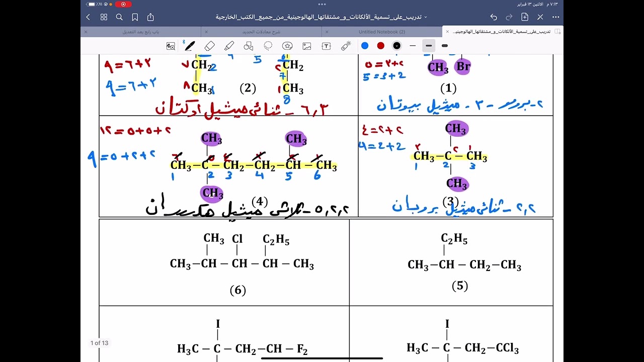Screen dimensions: 644x362
Task: Close the active تدريب_على_تسمية tab
Action: (x=447, y=32)
